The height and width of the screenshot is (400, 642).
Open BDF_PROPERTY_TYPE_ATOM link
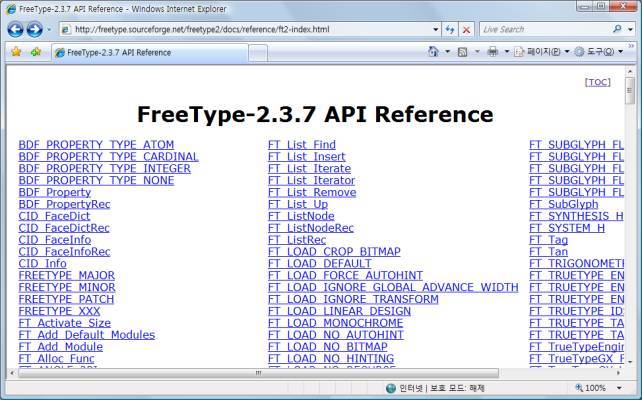pos(96,145)
